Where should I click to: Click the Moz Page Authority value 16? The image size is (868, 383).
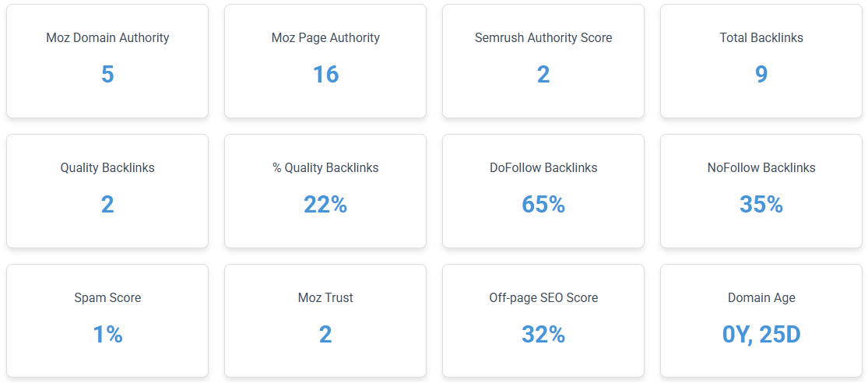325,75
